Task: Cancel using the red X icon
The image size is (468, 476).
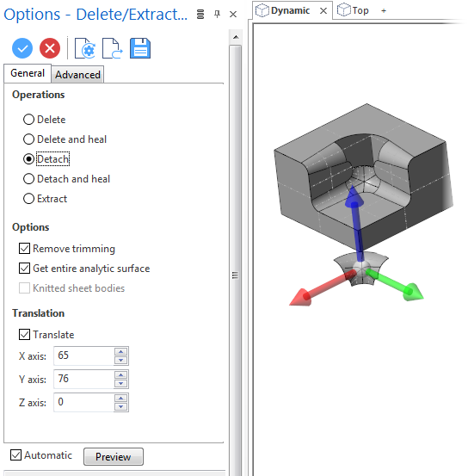Action: point(50,48)
